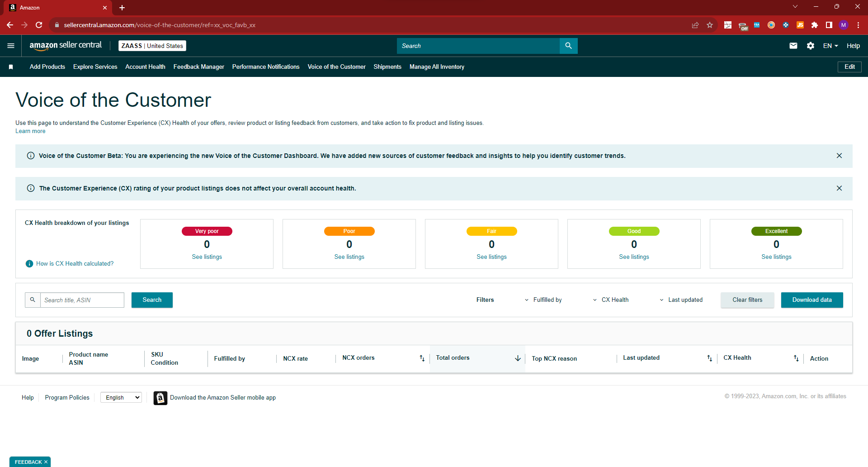Open the hamburger navigation menu
The height and width of the screenshot is (467, 868).
pos(11,46)
